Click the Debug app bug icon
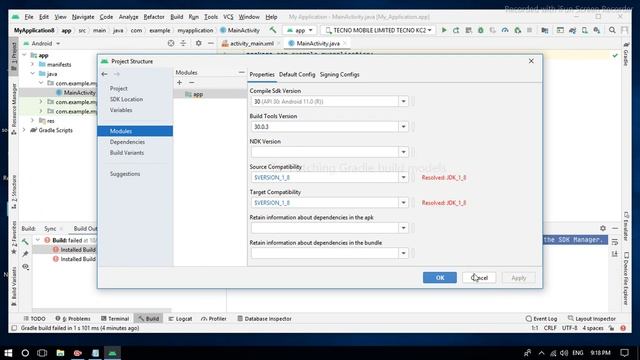Viewport: 640px width, 360px height. 481,30
